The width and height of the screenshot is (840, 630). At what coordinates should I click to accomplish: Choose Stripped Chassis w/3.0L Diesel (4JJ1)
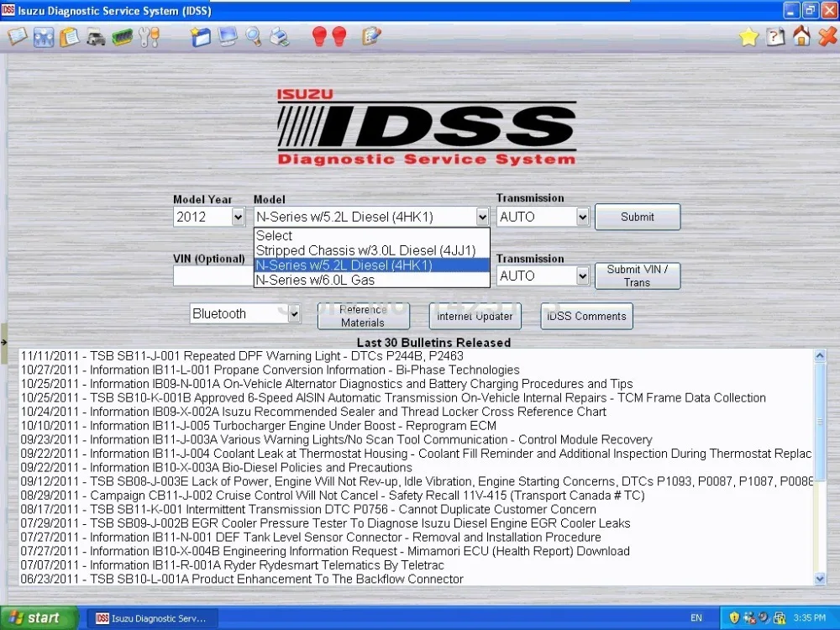(x=372, y=250)
